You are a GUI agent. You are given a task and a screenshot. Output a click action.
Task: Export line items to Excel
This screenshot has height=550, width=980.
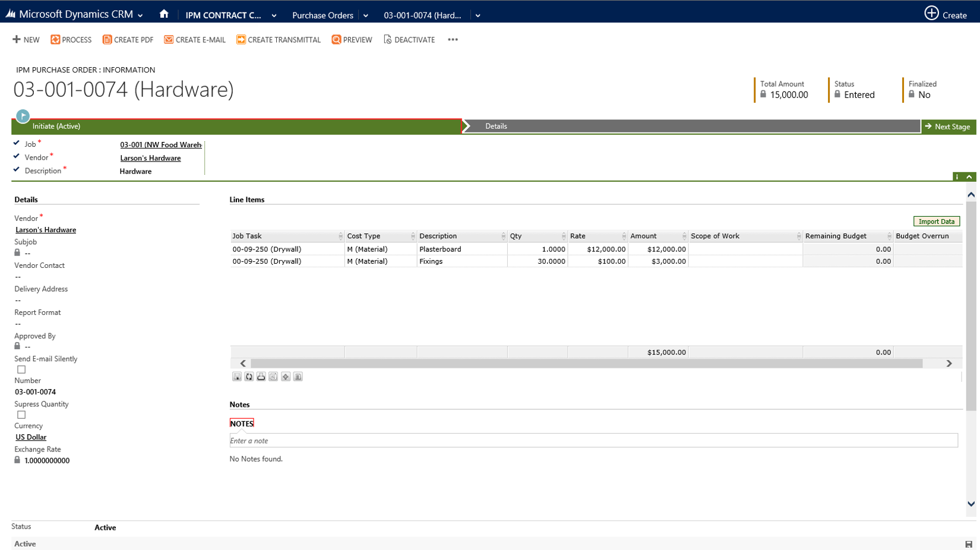tap(273, 377)
